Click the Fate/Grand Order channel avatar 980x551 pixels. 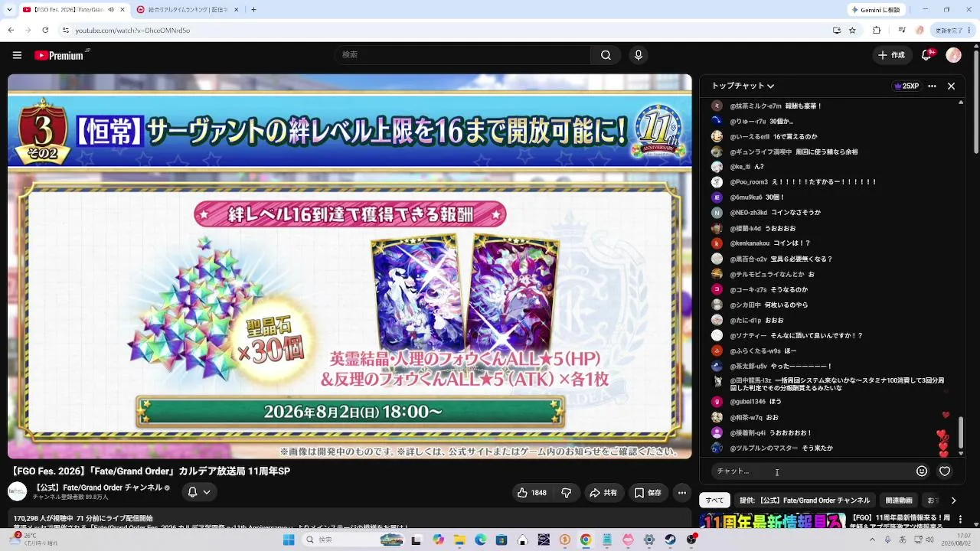[17, 492]
